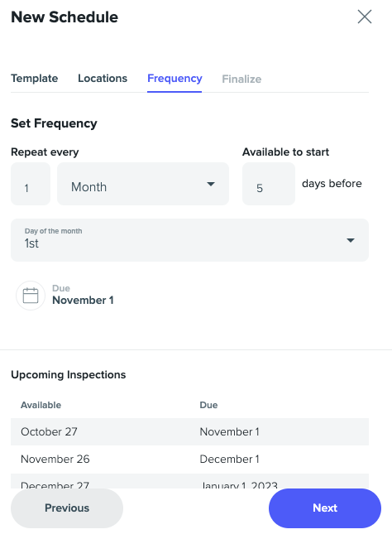Click the calendar icon beside Due
Image resolution: width=392 pixels, height=539 pixels.
[31, 296]
